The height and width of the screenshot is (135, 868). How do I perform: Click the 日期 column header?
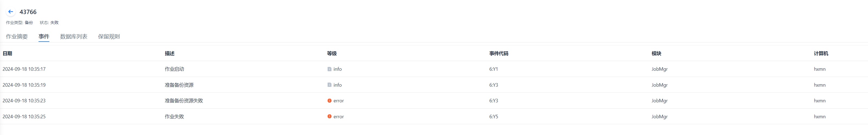click(7, 53)
